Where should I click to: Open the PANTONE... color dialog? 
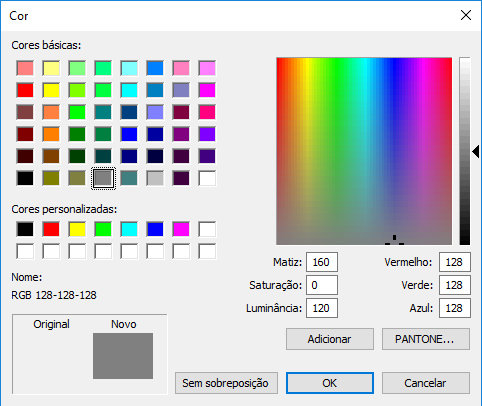coord(426,339)
